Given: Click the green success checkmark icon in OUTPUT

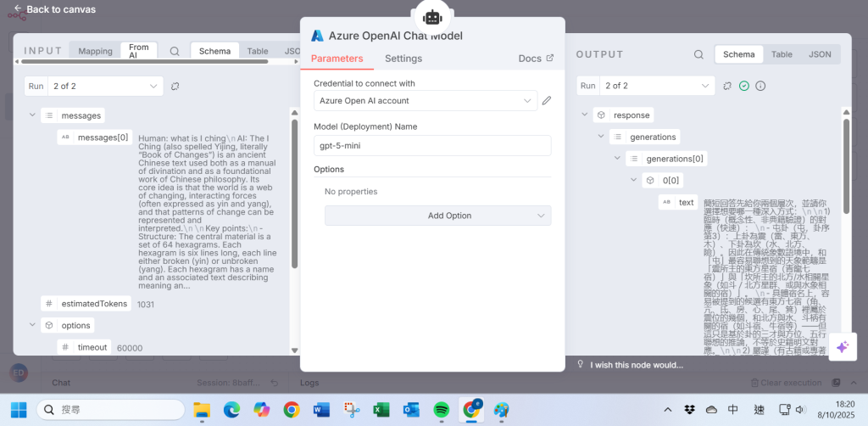Looking at the screenshot, I should (x=744, y=86).
